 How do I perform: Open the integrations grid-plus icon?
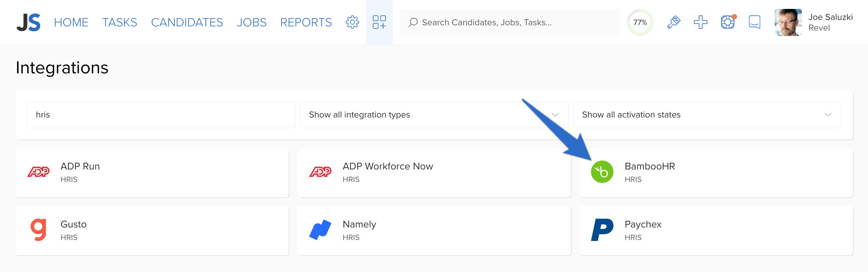coord(379,22)
